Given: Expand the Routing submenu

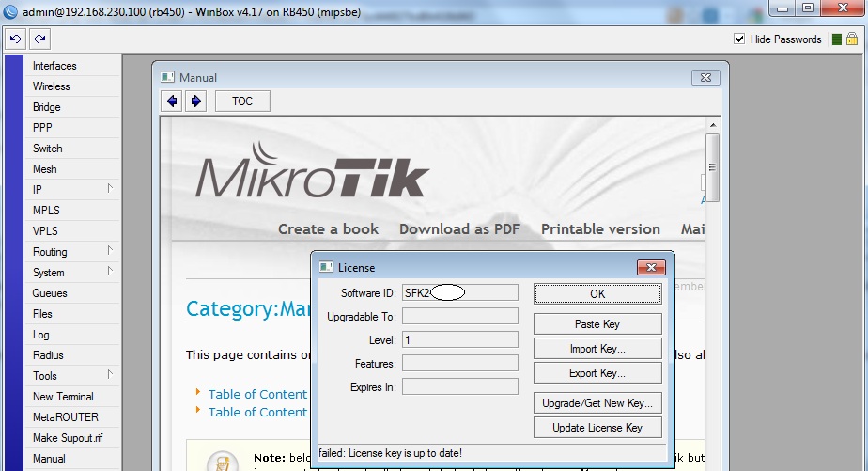Looking at the screenshot, I should coord(110,250).
